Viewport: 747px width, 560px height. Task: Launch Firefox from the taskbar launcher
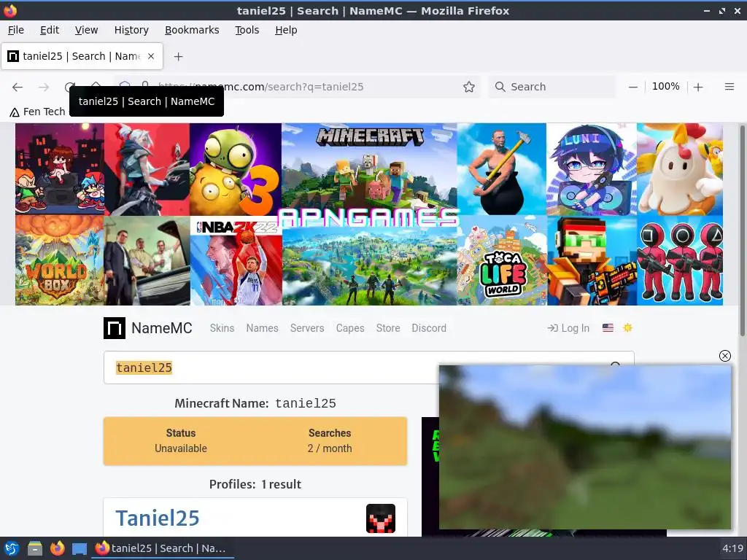tap(57, 548)
